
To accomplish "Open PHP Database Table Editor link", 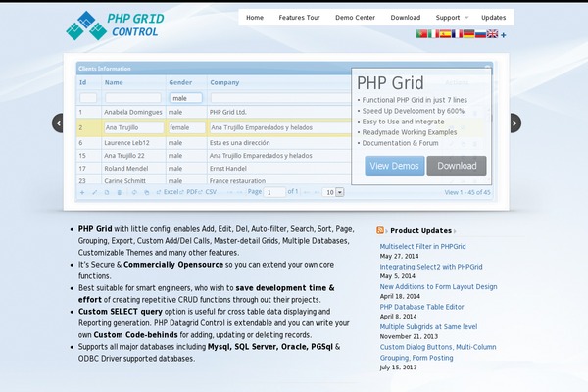I will click(421, 307).
